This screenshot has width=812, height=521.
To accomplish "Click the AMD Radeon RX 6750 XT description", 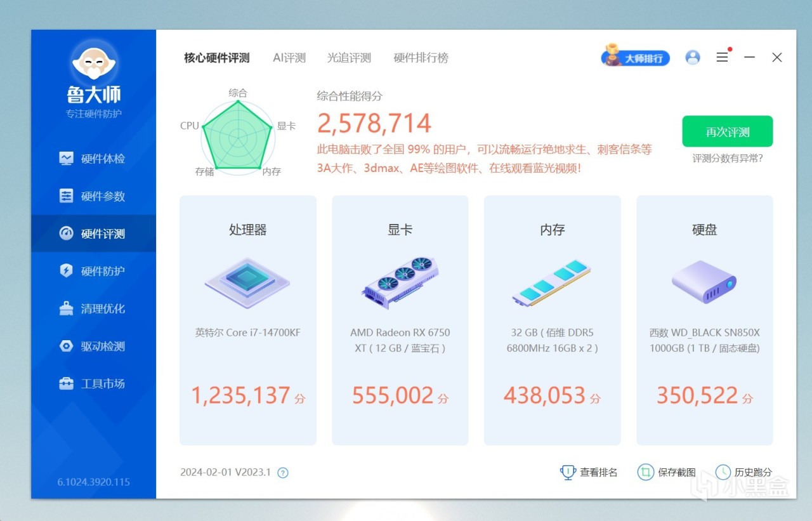I will tap(400, 340).
